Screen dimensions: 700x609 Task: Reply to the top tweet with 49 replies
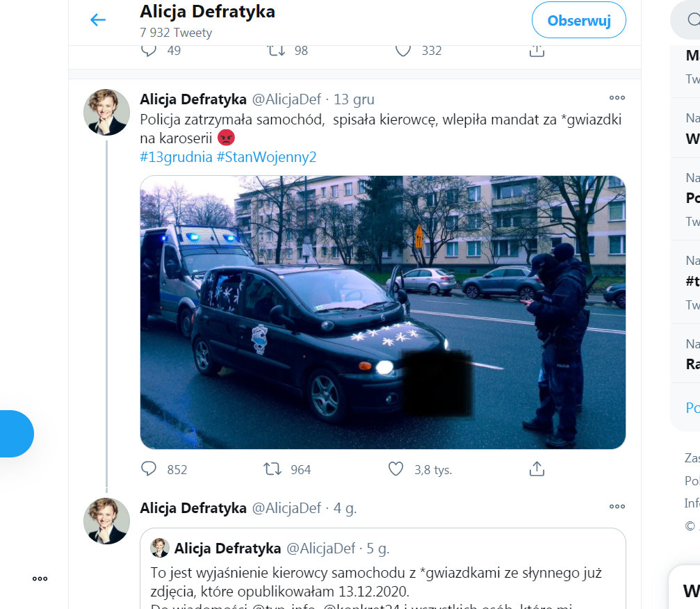point(148,50)
